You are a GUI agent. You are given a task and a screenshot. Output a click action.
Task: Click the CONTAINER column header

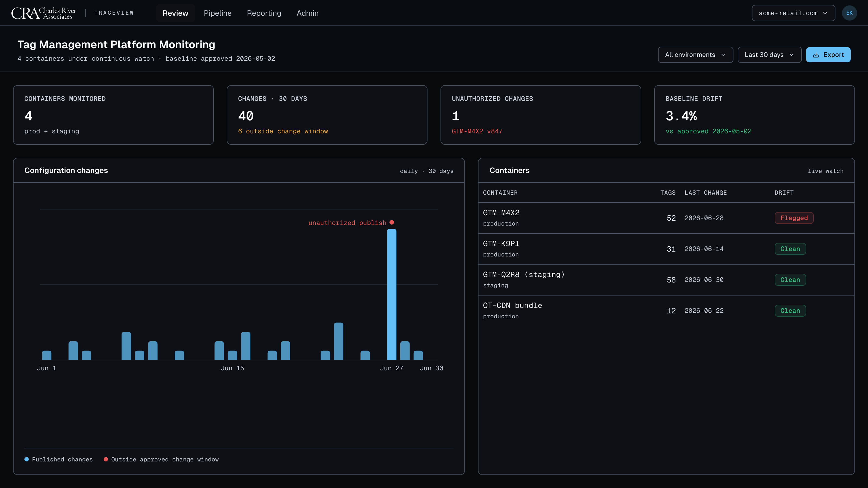[500, 193]
